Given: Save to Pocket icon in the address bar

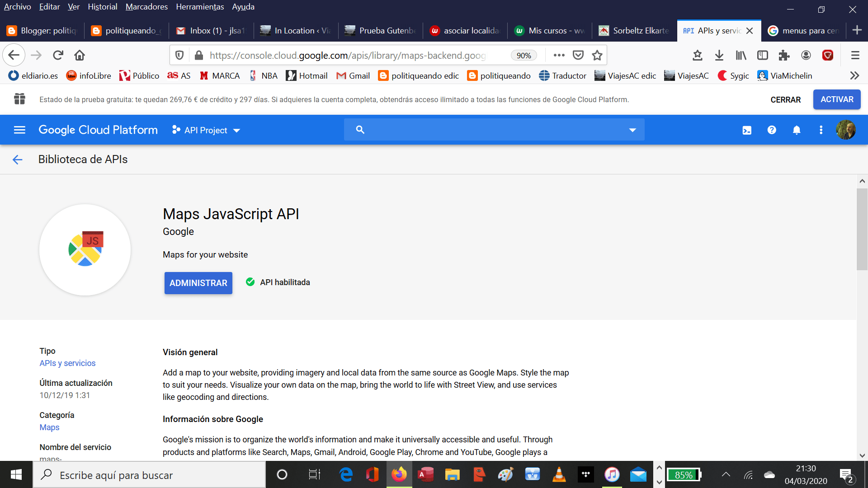Looking at the screenshot, I should pos(578,55).
